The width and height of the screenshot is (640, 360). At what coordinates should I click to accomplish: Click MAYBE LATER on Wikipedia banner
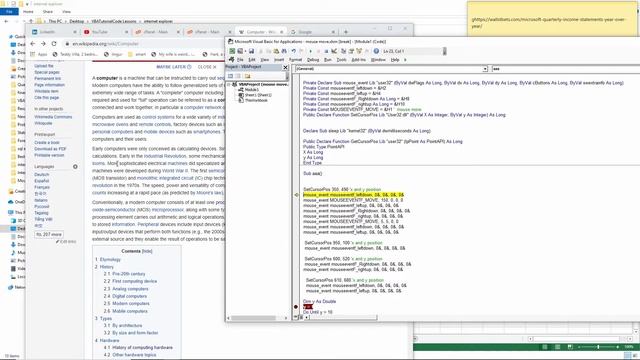(173, 67)
